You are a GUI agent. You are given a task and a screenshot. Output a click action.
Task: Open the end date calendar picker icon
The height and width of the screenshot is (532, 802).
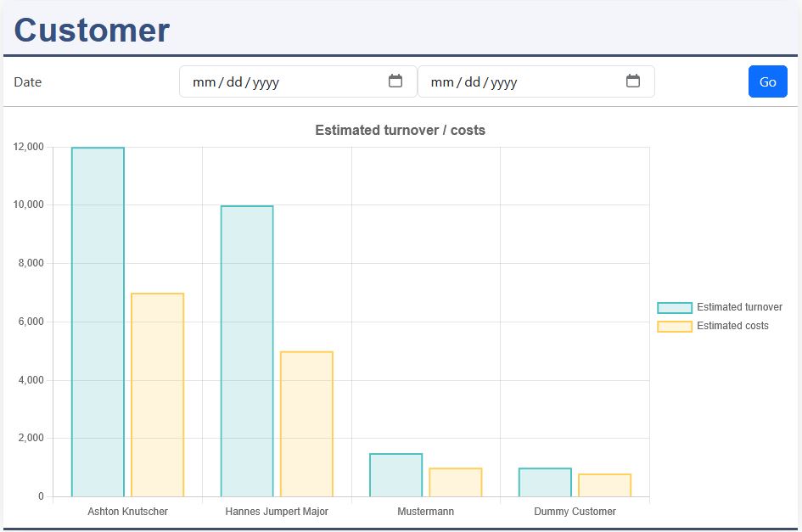pyautogui.click(x=633, y=81)
